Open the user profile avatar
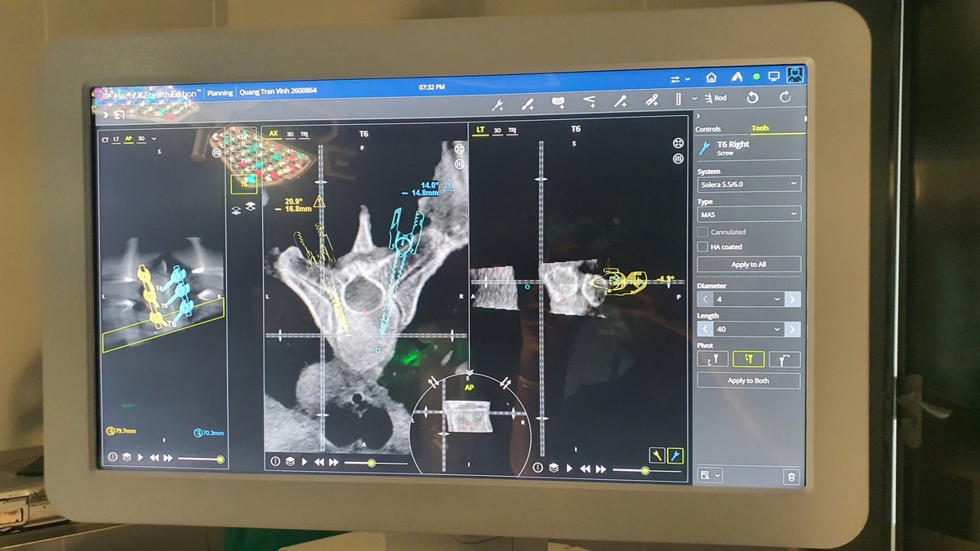Viewport: 980px width, 551px height. coord(795,74)
